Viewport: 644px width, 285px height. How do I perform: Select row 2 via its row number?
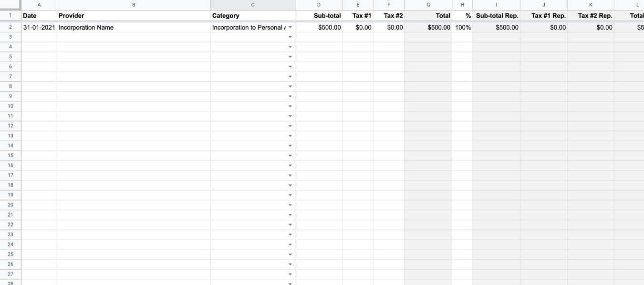(10, 27)
